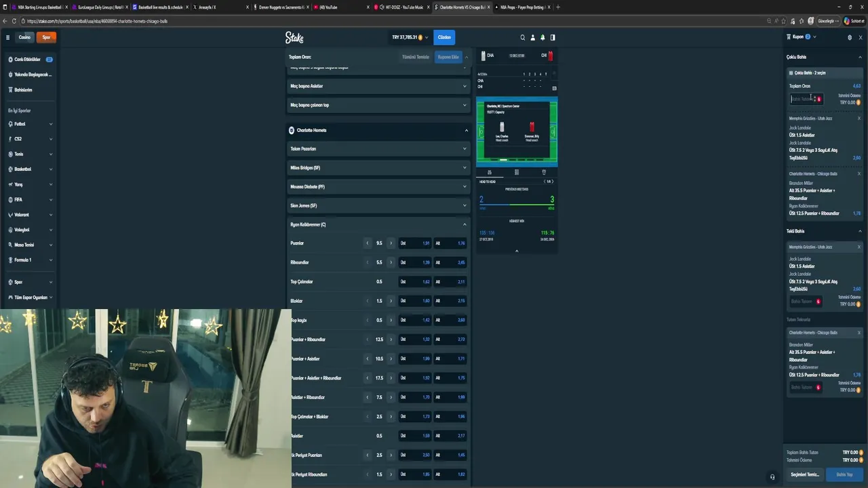Toggle the bet slip panel icon in header

[x=553, y=37]
